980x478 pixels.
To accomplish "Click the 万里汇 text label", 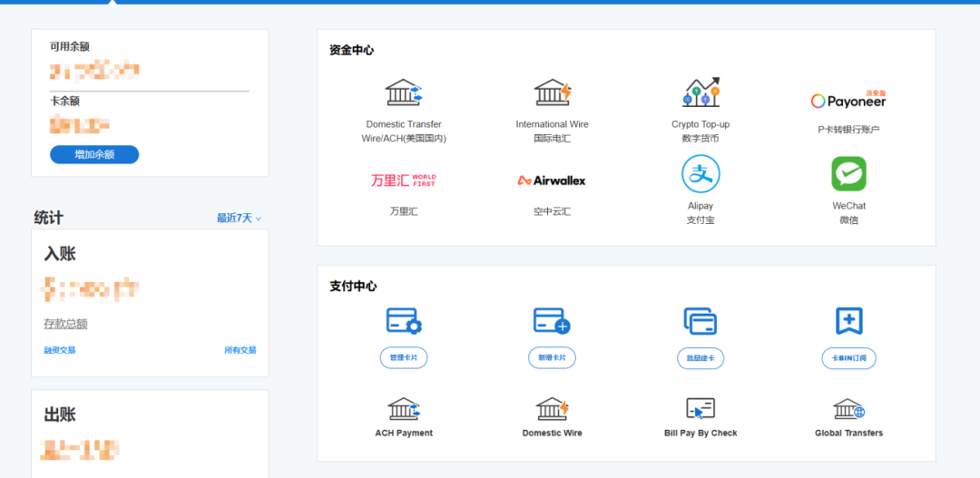I will click(404, 212).
